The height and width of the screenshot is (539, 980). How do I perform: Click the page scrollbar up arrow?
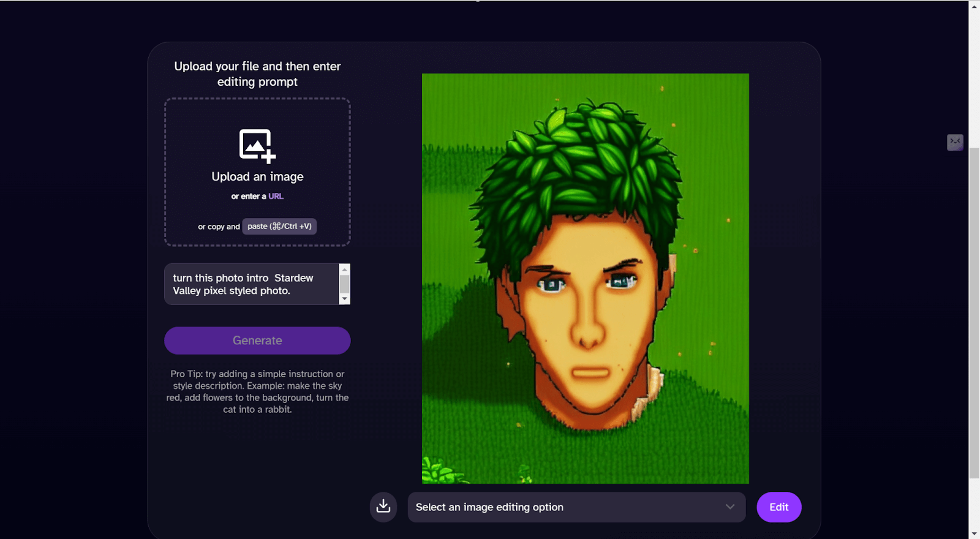[x=974, y=6]
